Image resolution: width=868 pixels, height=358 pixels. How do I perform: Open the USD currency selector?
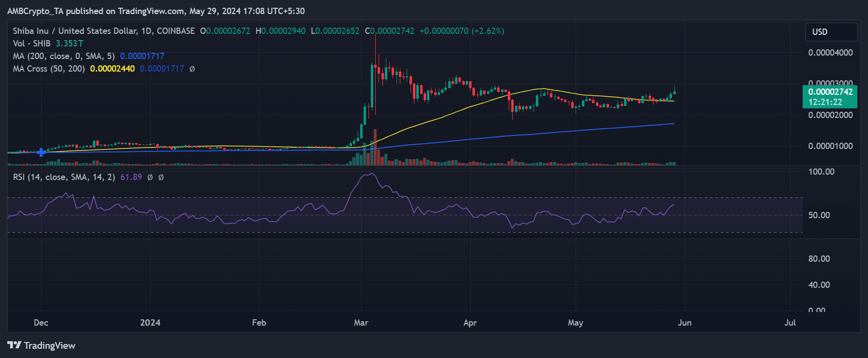click(x=831, y=32)
